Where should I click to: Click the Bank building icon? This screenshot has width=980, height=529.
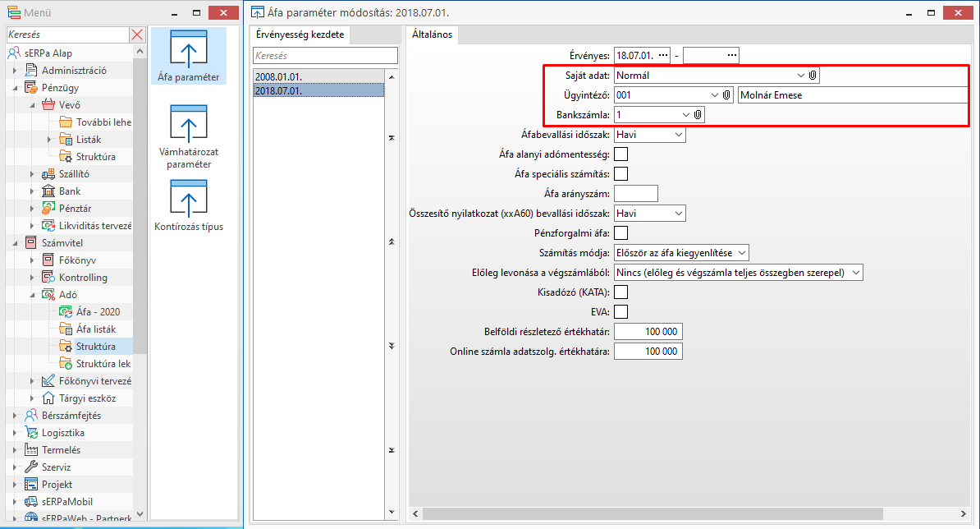(x=48, y=191)
